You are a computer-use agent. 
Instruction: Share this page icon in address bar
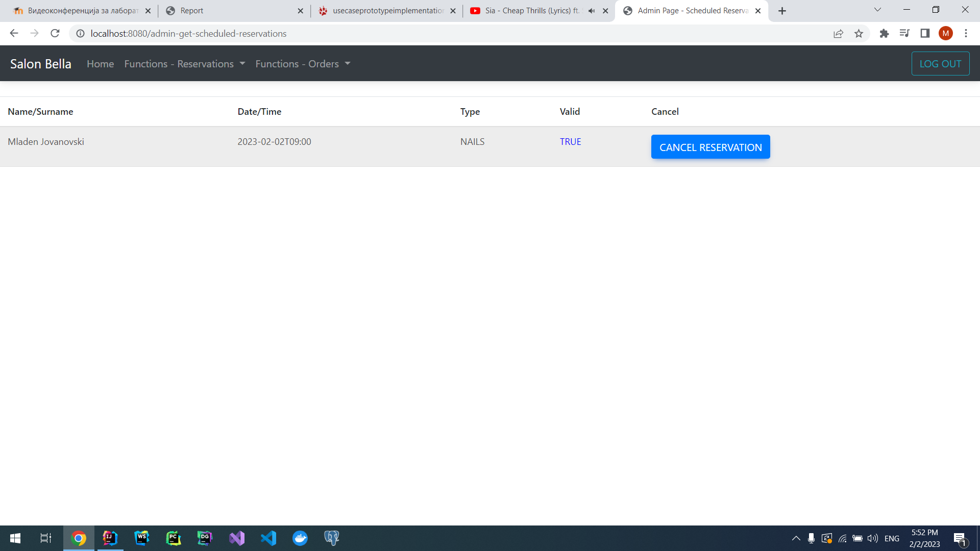pyautogui.click(x=838, y=34)
